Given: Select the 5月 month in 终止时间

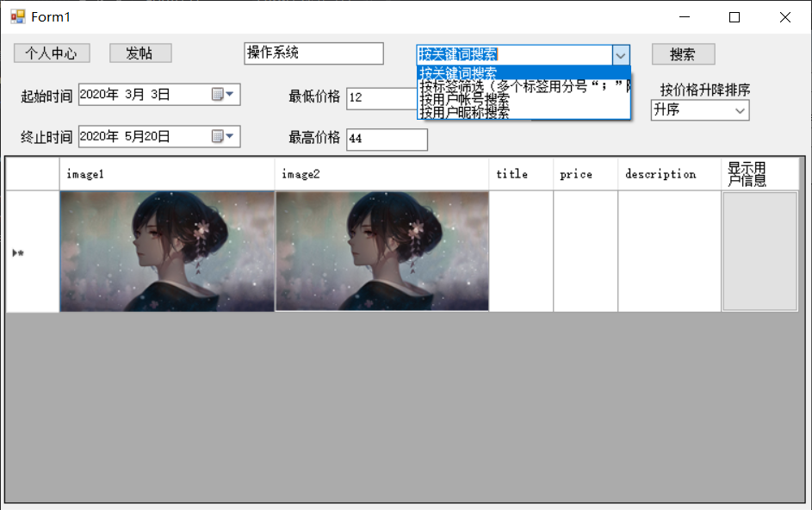Looking at the screenshot, I should (x=133, y=136).
